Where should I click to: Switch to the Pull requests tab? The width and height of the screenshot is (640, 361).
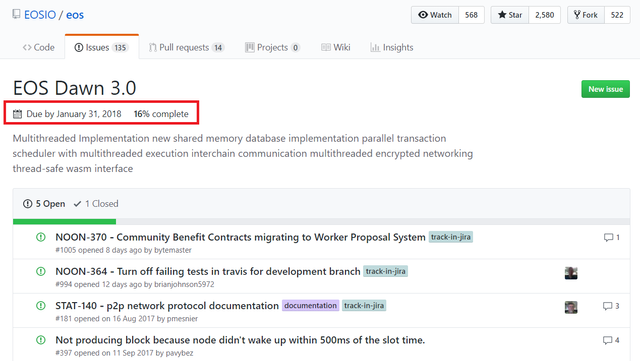point(187,47)
